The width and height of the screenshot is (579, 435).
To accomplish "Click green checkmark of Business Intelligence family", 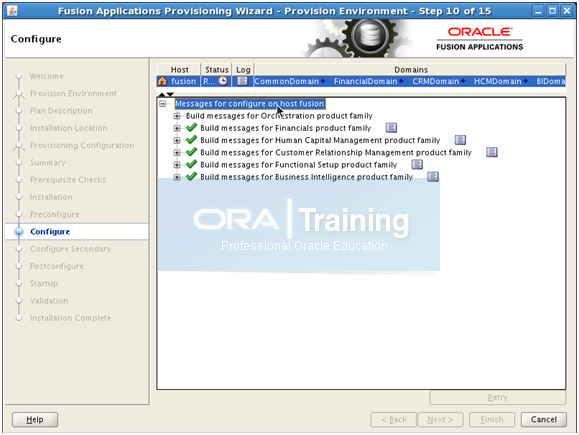I will pyautogui.click(x=191, y=176).
